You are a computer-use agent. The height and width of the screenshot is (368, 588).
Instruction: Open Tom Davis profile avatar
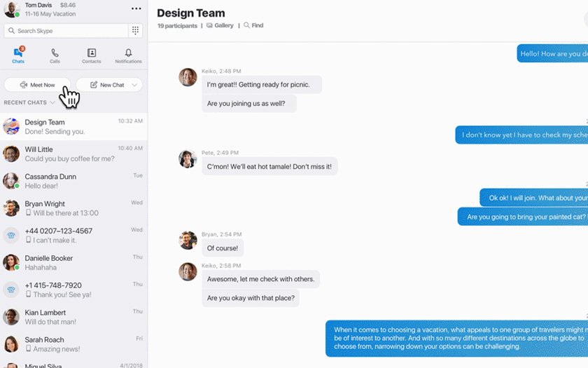[11, 9]
